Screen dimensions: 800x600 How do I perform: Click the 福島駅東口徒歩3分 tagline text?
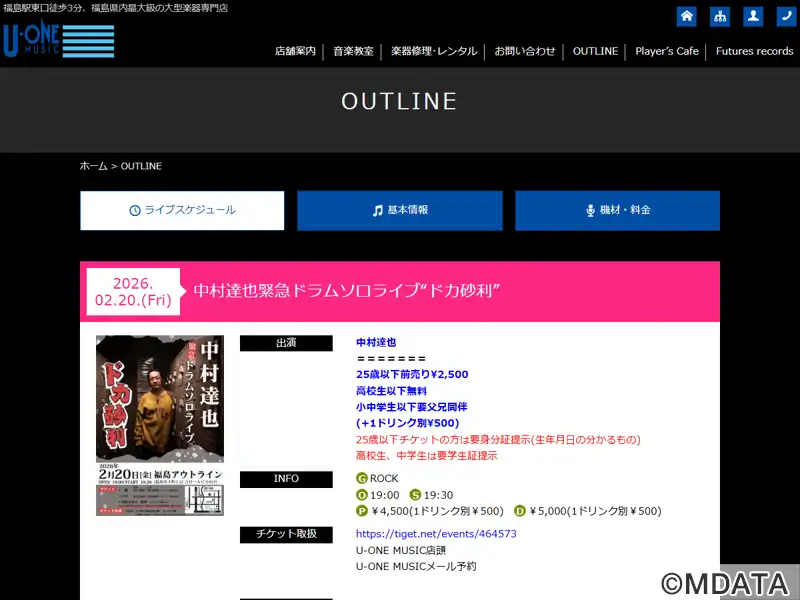(115, 8)
